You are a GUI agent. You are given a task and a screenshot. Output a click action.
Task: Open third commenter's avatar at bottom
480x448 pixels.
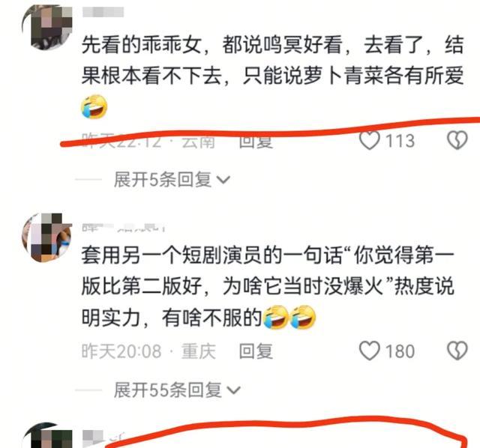[47, 436]
